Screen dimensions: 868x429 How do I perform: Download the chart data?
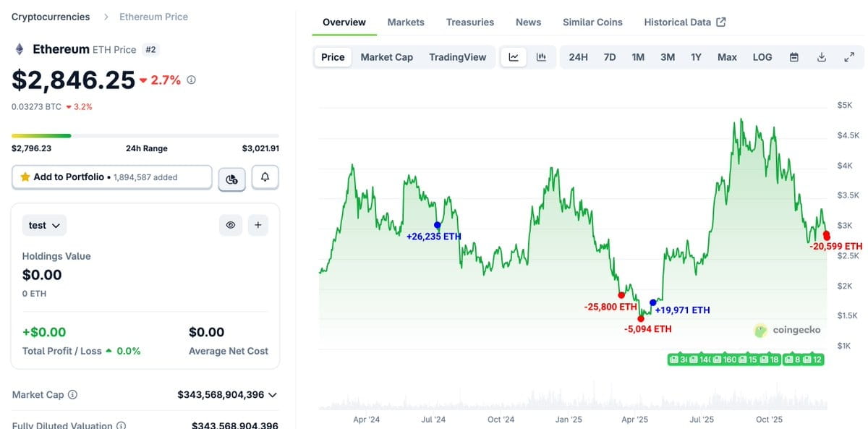click(822, 57)
